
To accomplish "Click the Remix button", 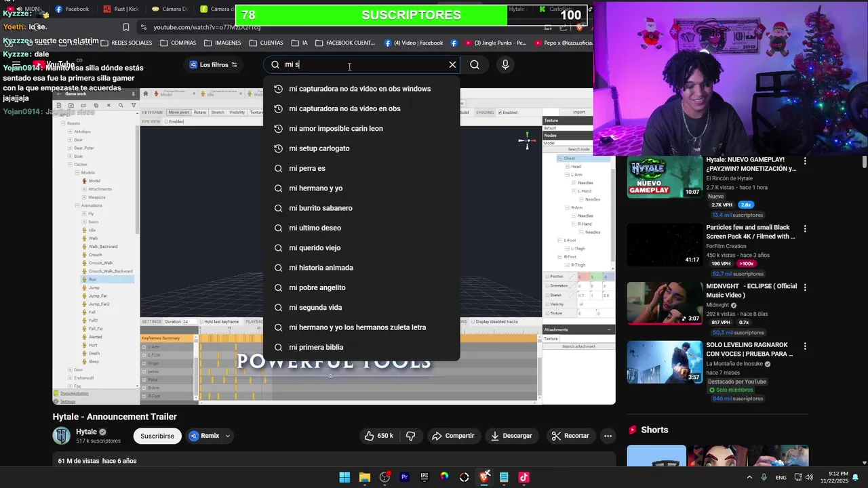I will click(x=204, y=436).
